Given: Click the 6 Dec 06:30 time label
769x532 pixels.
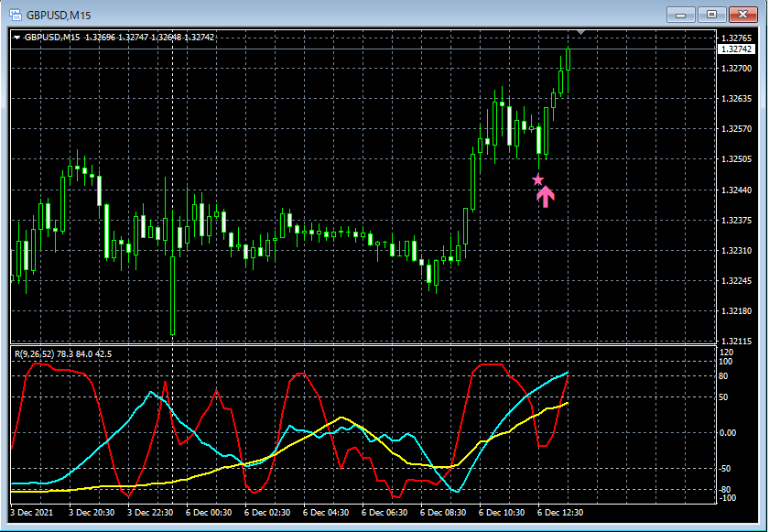Looking at the screenshot, I should pos(384,513).
